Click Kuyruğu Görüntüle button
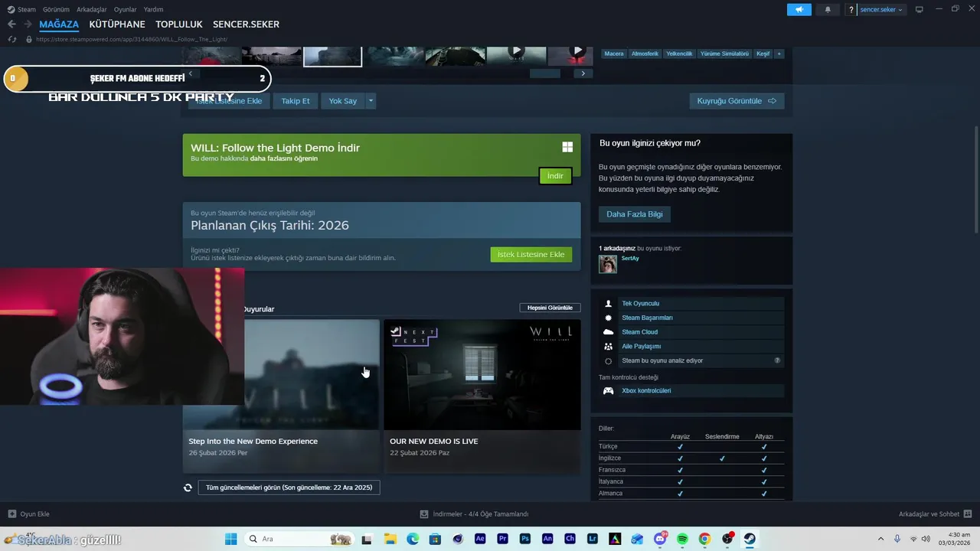This screenshot has height=551, width=980. [737, 101]
